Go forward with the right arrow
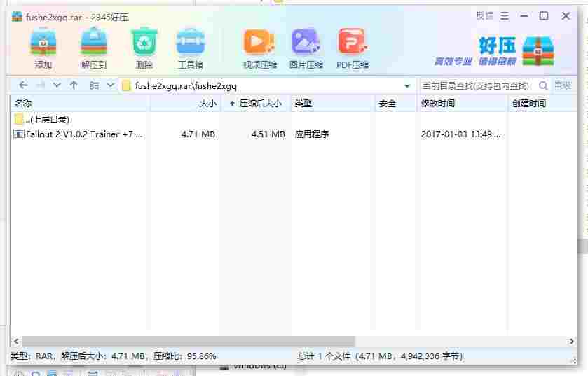This screenshot has width=588, height=376. click(x=40, y=85)
